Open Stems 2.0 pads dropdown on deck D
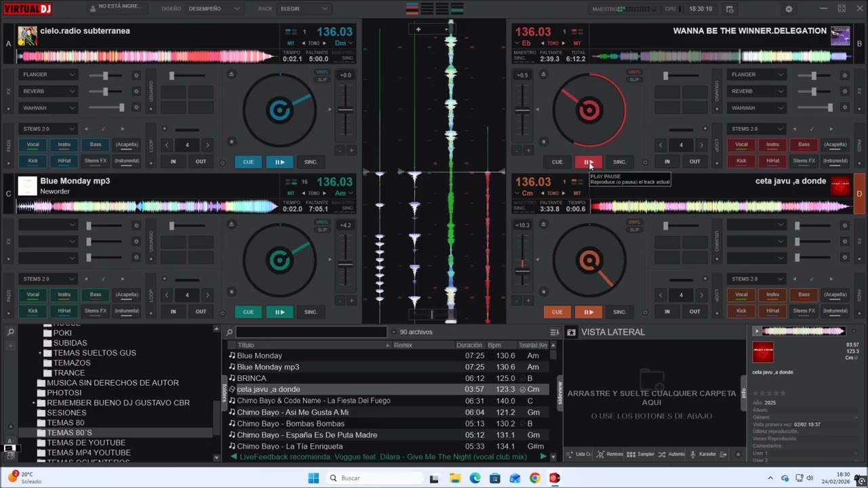868x488 pixels. point(756,279)
